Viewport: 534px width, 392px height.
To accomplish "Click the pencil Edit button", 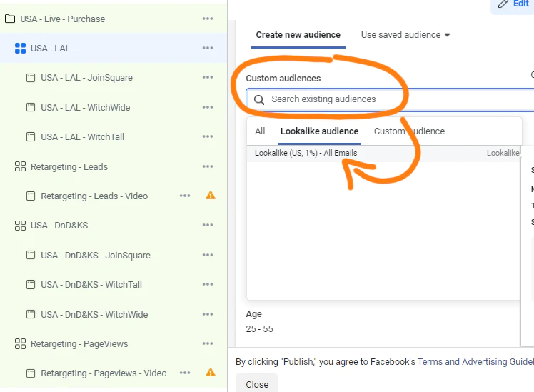I will [x=513, y=4].
